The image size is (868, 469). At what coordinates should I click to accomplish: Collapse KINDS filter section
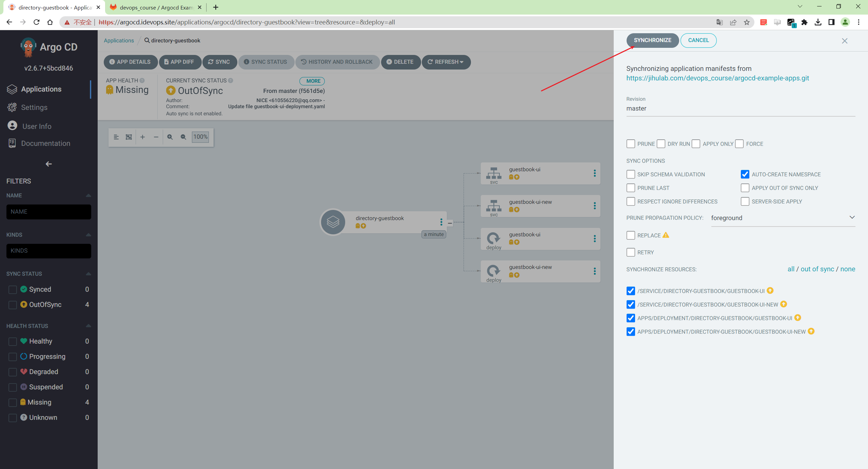coord(88,235)
